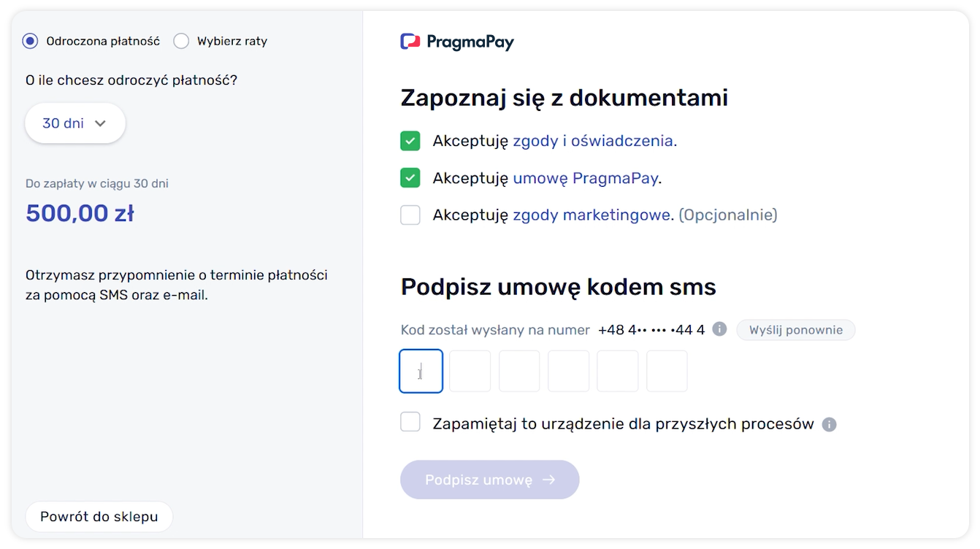
Task: Select the Wybierz raty radio option
Action: coord(181,41)
